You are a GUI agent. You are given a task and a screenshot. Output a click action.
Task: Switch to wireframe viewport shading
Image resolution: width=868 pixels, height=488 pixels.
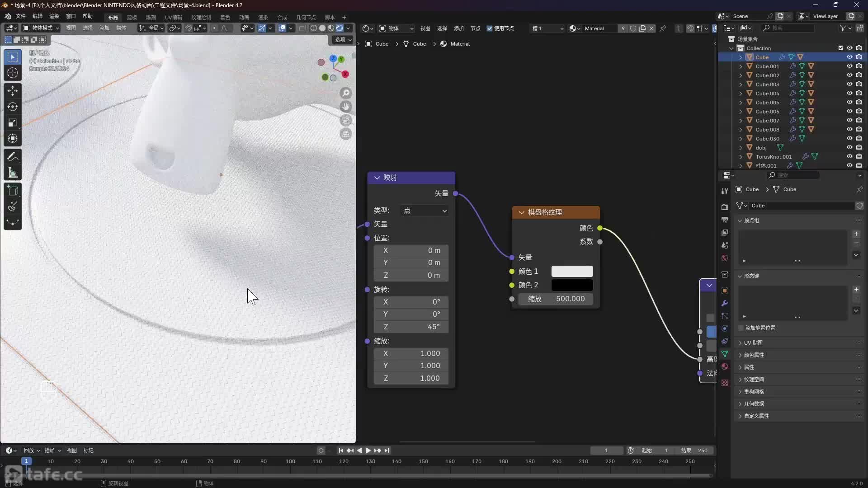[x=314, y=28]
